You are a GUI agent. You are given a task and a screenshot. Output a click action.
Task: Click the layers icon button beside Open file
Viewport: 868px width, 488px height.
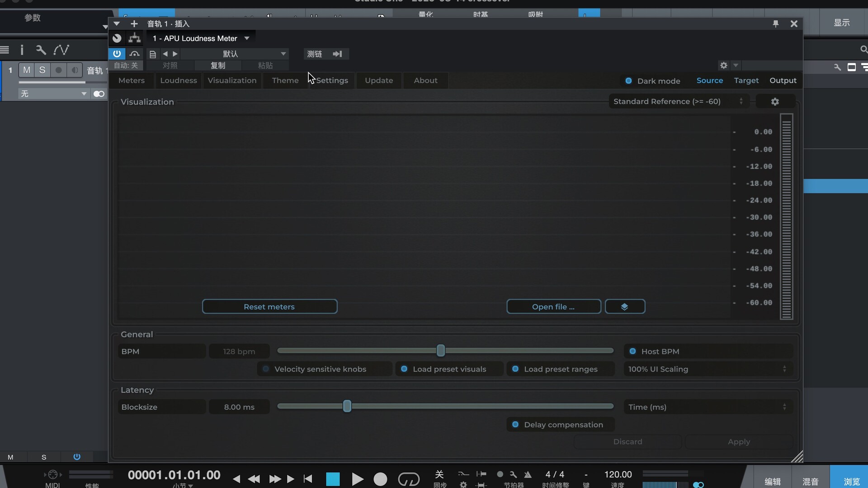pos(625,307)
